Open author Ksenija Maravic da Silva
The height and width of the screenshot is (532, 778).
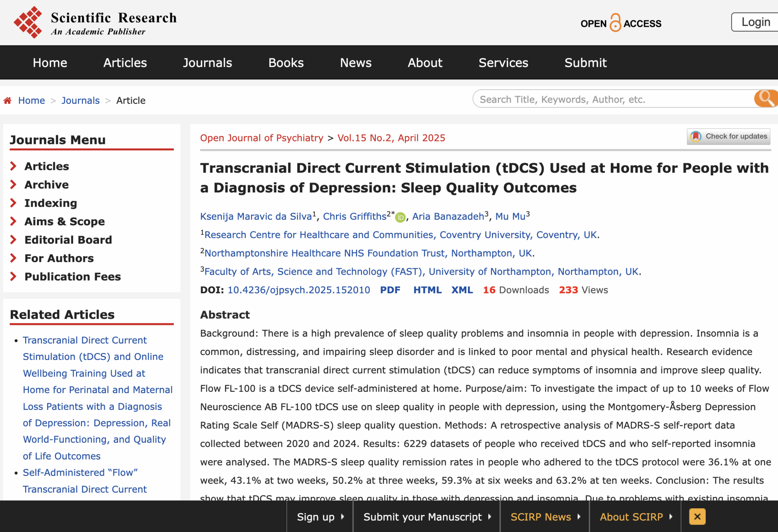[x=256, y=216]
